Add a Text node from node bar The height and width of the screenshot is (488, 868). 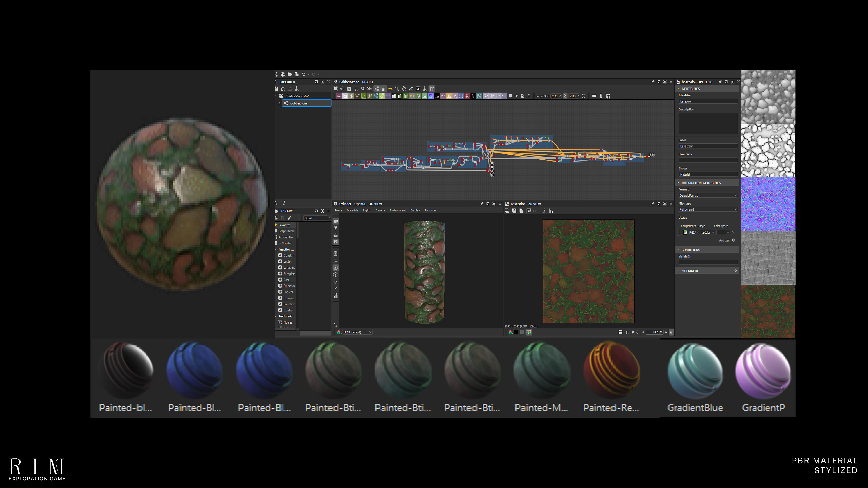pos(455,96)
